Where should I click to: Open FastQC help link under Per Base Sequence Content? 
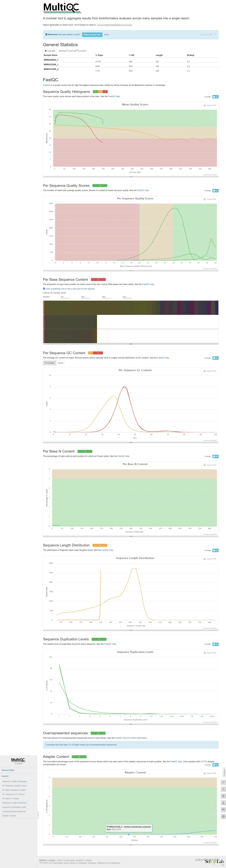click(x=148, y=284)
